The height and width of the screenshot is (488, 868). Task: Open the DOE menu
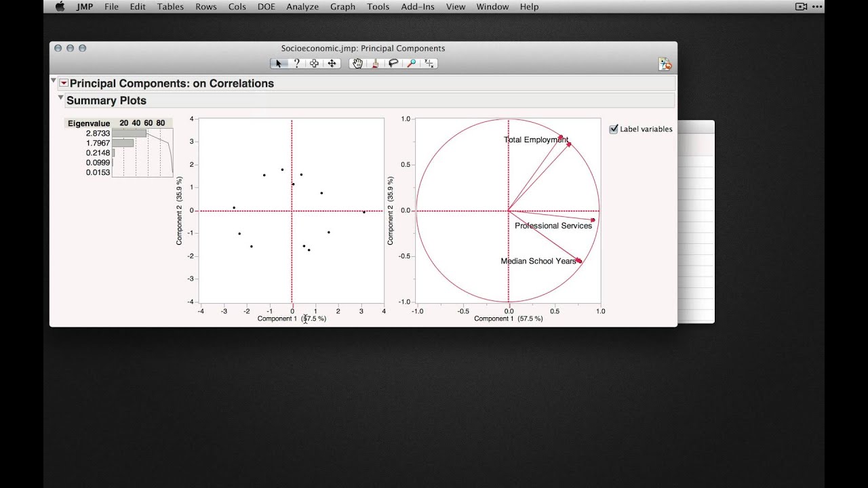[266, 7]
